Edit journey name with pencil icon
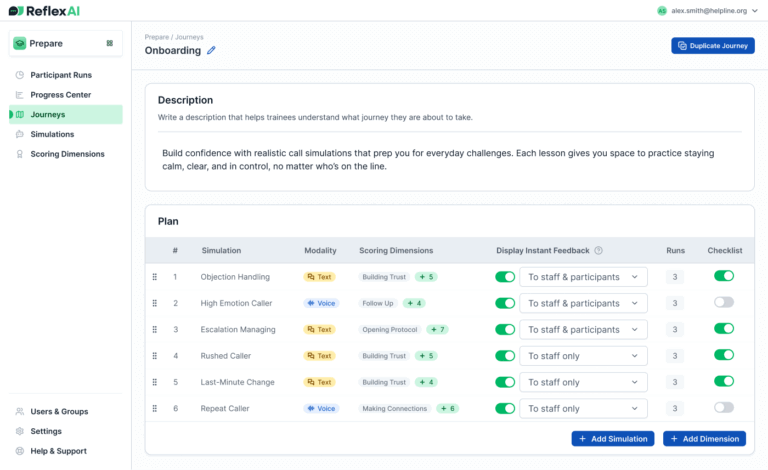Image resolution: width=768 pixels, height=470 pixels. (211, 50)
